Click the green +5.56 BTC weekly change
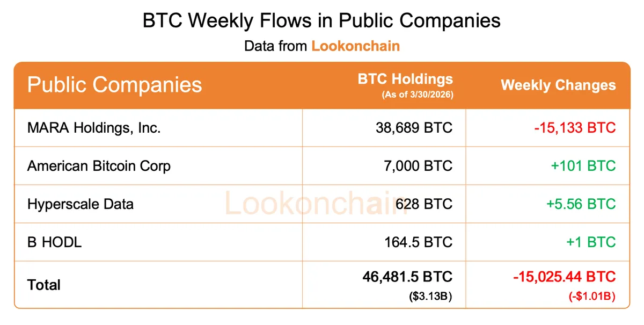 coord(581,204)
